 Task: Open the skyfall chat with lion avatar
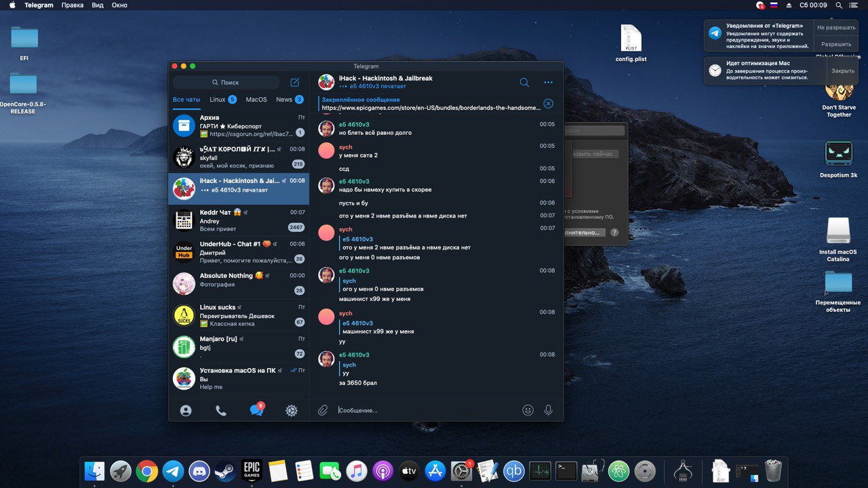(239, 157)
